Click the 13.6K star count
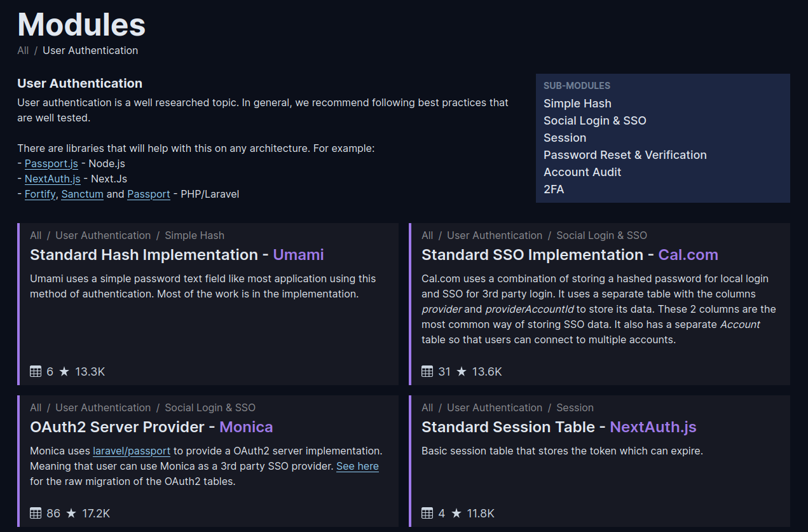Viewport: 808px width, 532px height. pyautogui.click(x=487, y=372)
